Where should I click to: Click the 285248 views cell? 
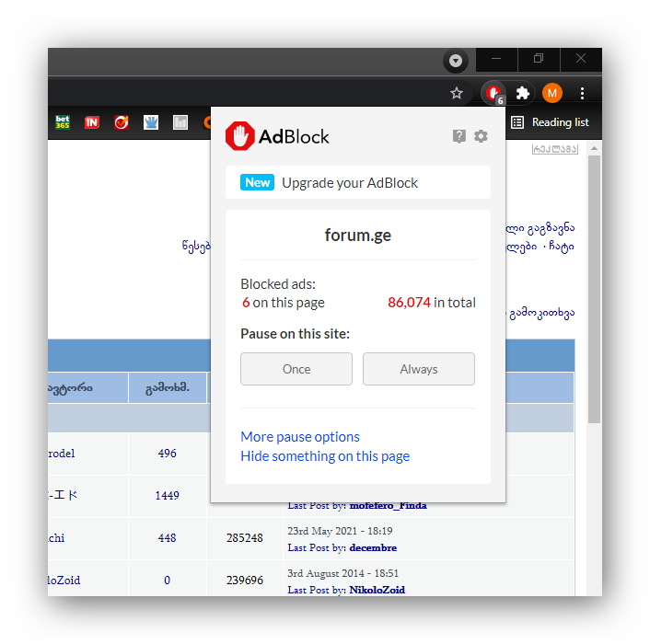[245, 538]
